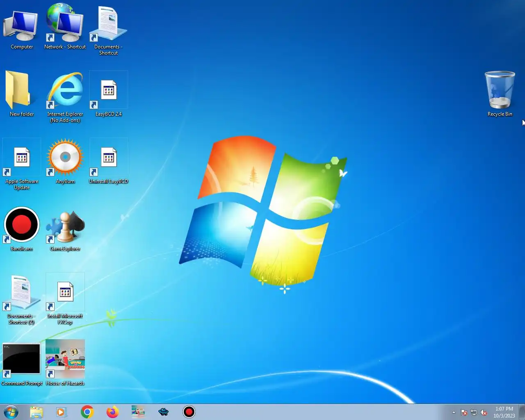Screen dimensions: 525x420
Task: Launch Google Chrome from the taskbar
Action: tap(87, 412)
